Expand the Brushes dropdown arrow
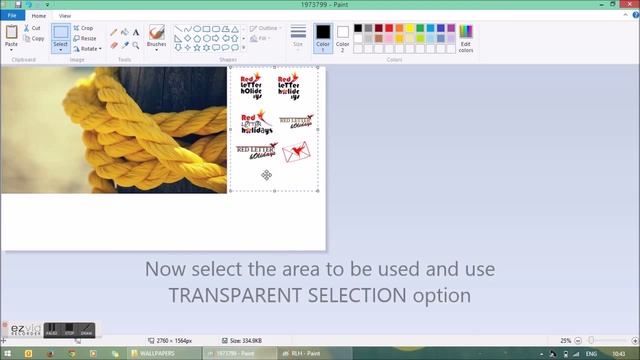The height and width of the screenshot is (360, 640). tap(156, 50)
